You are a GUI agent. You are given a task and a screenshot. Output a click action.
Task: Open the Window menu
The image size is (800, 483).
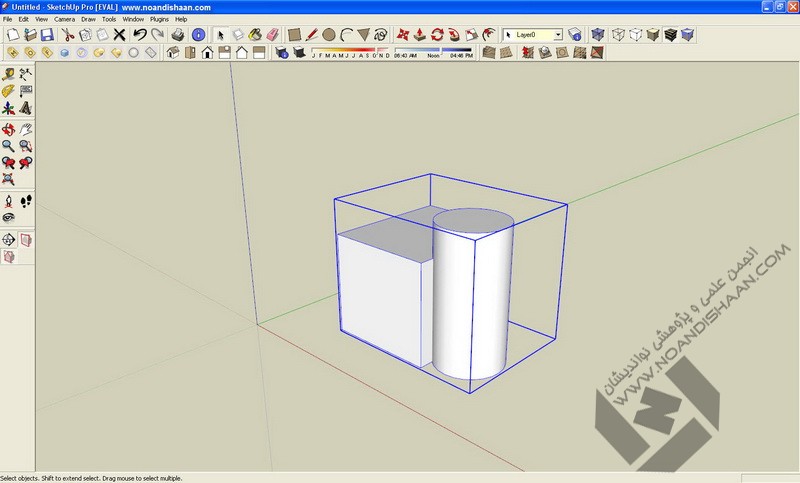click(x=133, y=19)
